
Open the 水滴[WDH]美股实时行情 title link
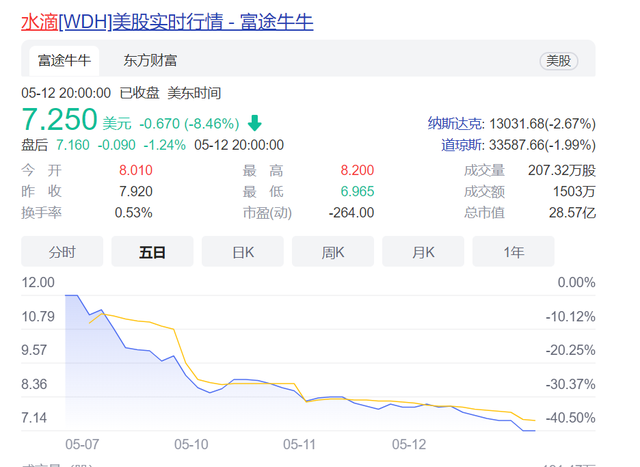click(167, 22)
